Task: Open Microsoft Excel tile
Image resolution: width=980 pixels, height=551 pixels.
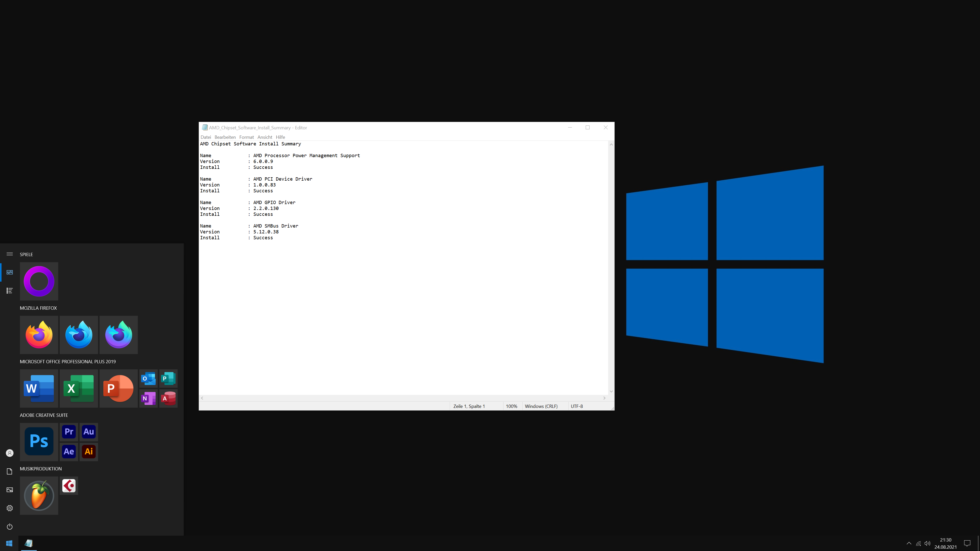Action: (x=79, y=388)
